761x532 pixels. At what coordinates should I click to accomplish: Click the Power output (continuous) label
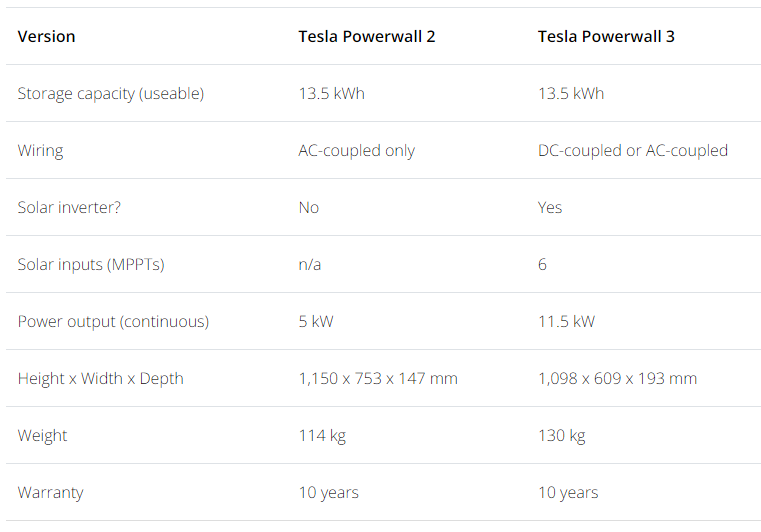pos(113,322)
